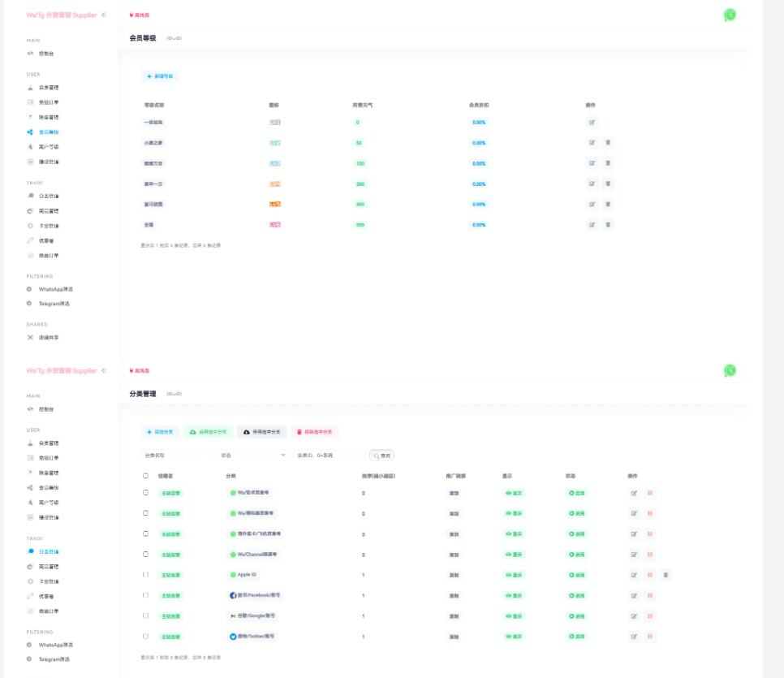Focus the 分类名称 category name input field
784x678 pixels.
coord(175,456)
